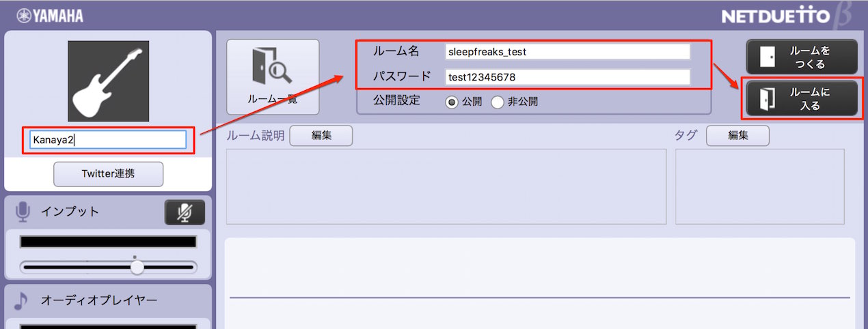Click the 公開設定 label

[396, 100]
